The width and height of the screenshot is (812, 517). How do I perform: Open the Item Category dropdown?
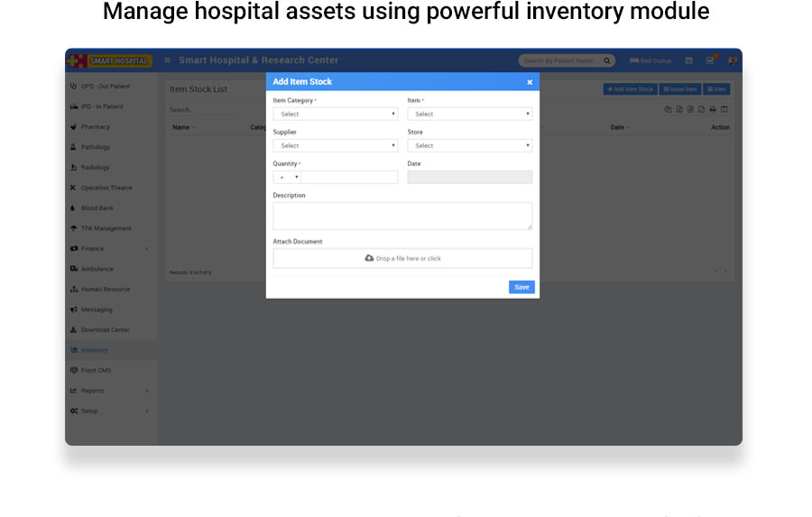(x=335, y=115)
